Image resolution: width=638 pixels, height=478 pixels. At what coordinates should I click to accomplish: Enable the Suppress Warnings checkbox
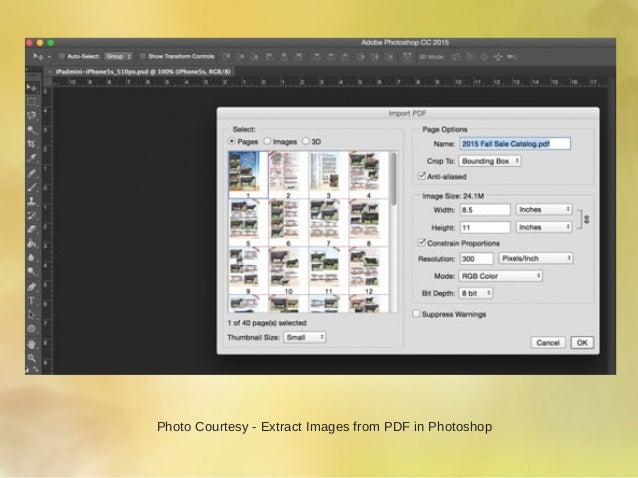416,314
